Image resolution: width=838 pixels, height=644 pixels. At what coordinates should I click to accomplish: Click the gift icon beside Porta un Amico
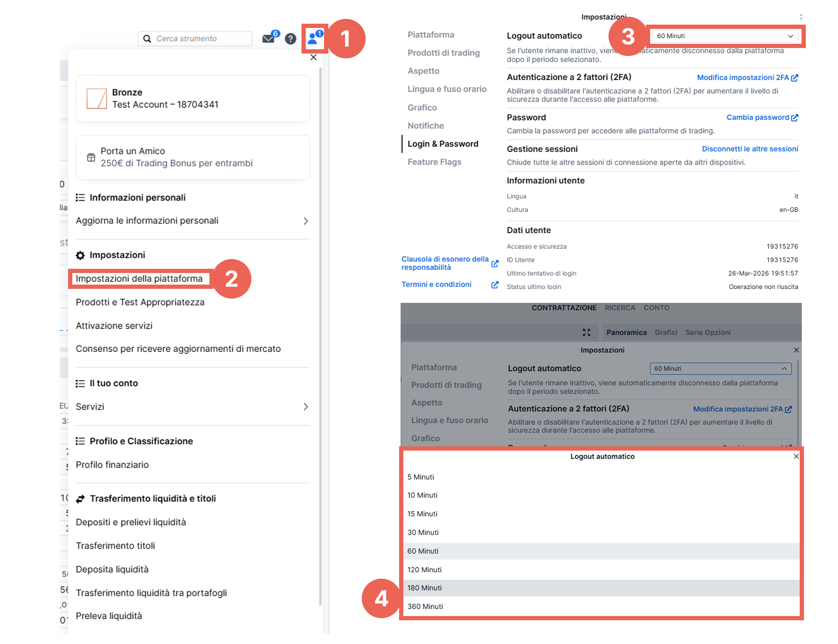(x=91, y=157)
